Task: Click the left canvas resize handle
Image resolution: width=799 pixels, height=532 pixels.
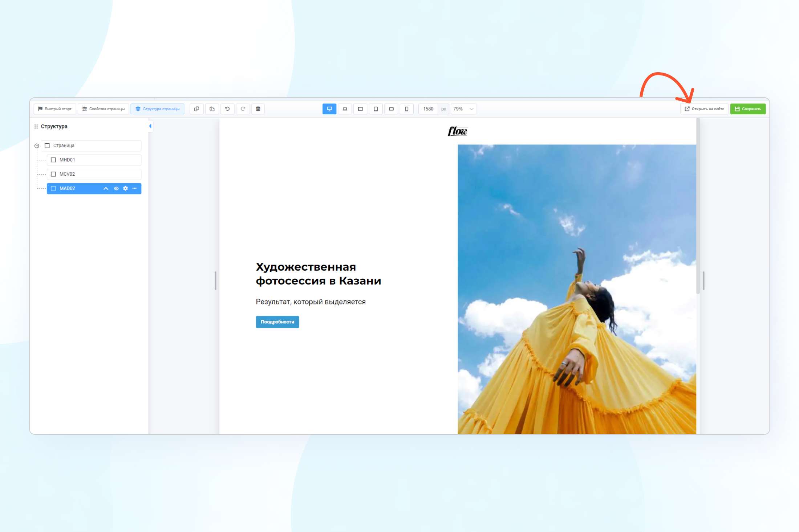Action: point(215,281)
